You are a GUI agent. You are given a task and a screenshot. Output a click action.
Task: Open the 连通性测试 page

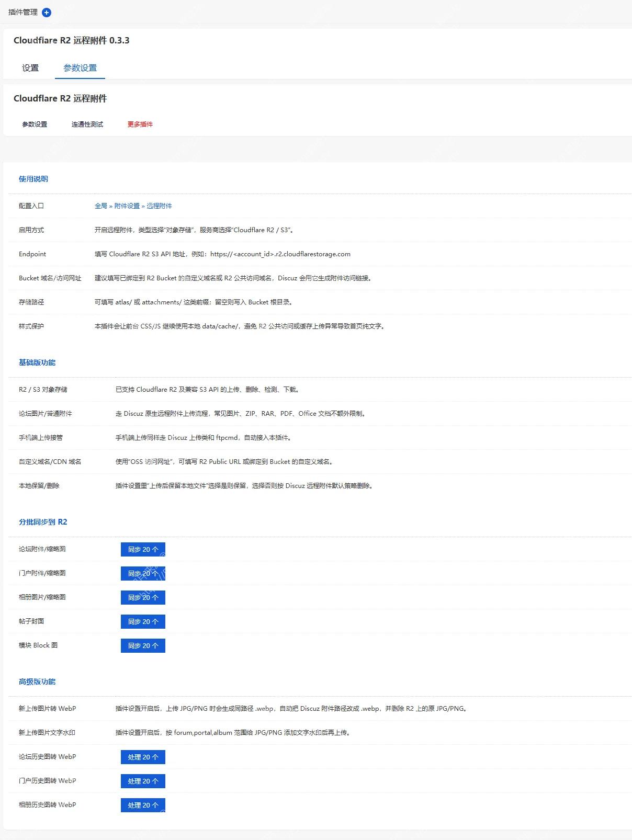tap(87, 124)
